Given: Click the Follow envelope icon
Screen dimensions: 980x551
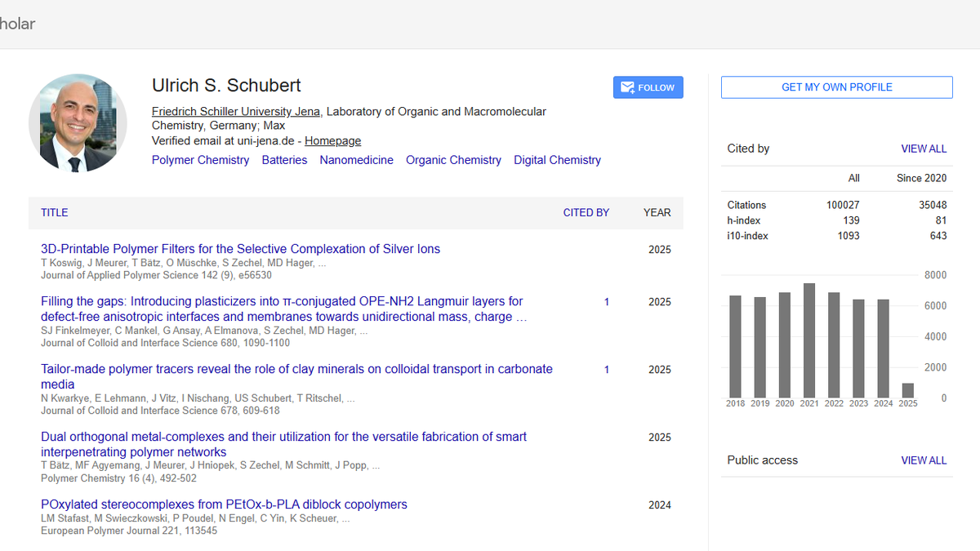Looking at the screenshot, I should point(627,87).
